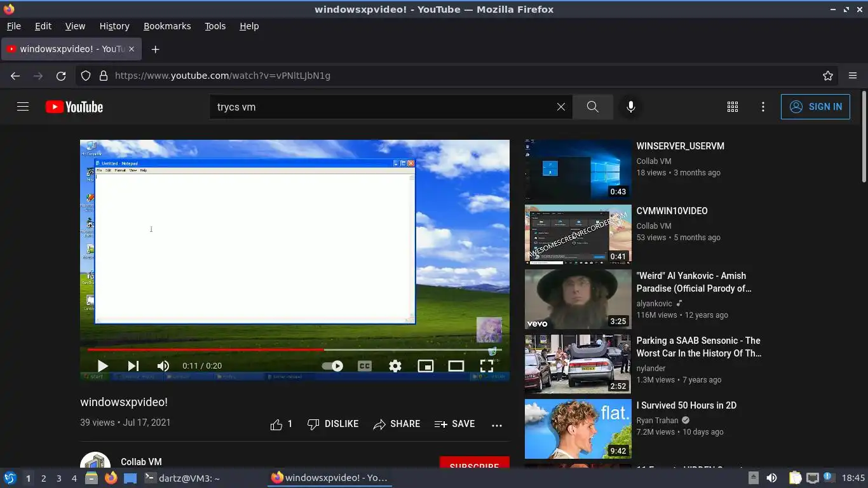This screenshot has height=488, width=868.
Task: Open the Help menu
Action: tap(249, 26)
